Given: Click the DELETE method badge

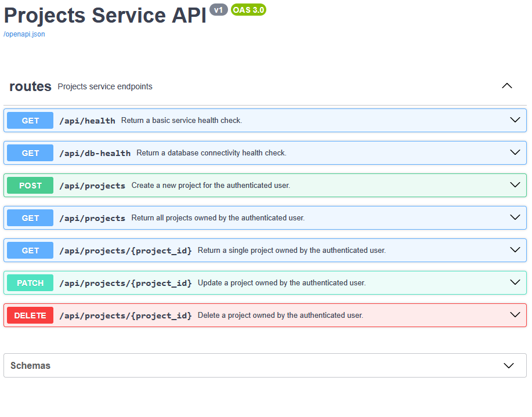Looking at the screenshot, I should pos(30,316).
